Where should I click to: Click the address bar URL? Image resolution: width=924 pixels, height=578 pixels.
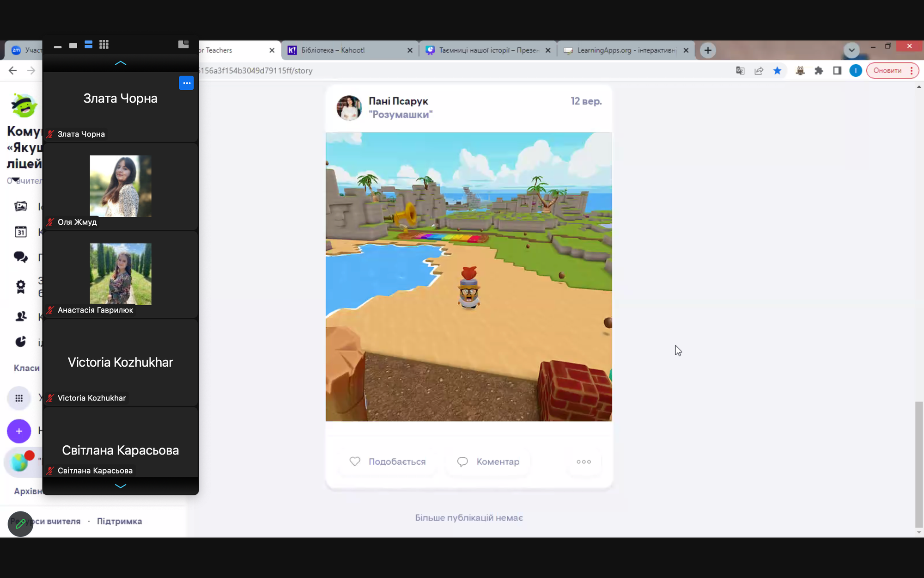click(x=255, y=71)
